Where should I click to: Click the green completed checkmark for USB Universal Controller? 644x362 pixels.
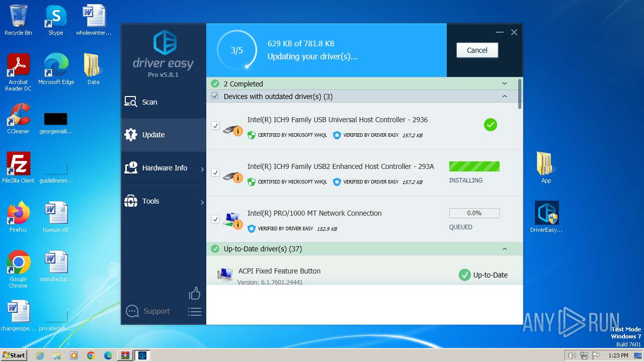[491, 125]
